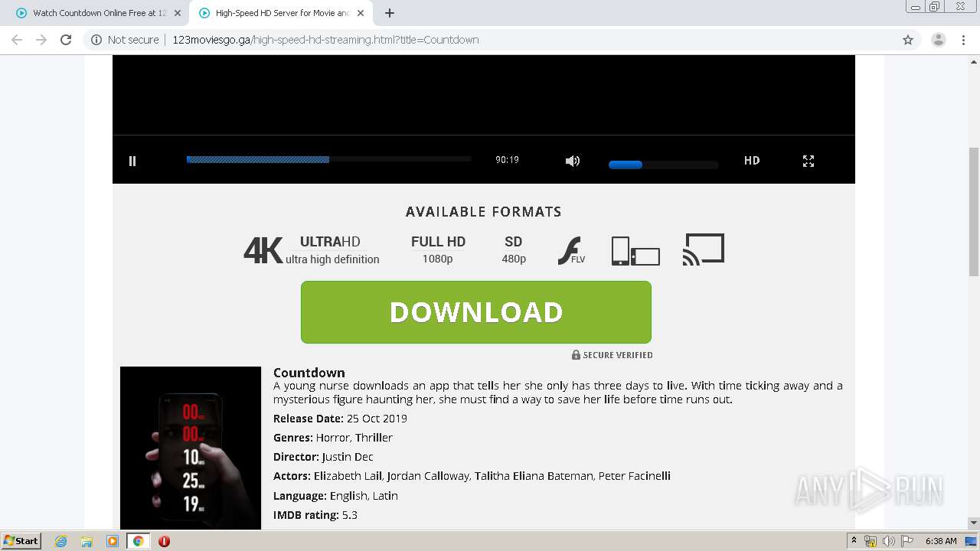Click the Actors Elizabeth Lail line

472,476
